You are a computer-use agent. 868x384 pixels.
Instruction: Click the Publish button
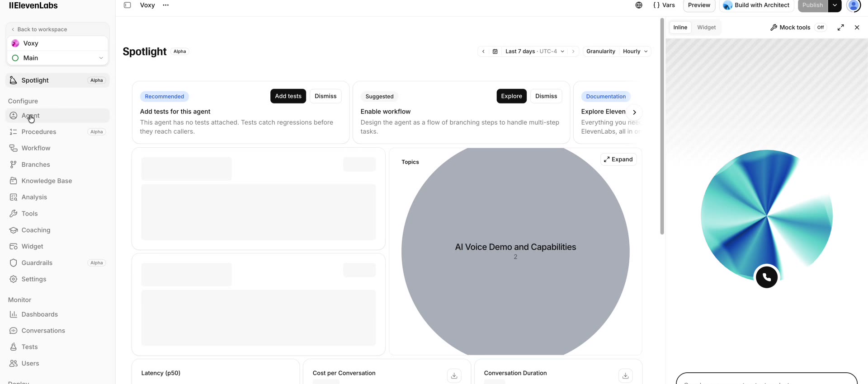coord(813,5)
